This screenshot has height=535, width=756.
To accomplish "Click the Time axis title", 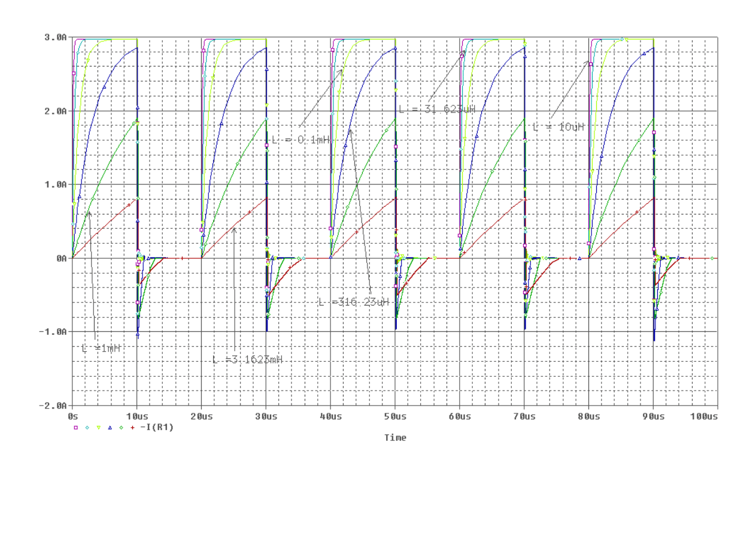I will pyautogui.click(x=395, y=438).
